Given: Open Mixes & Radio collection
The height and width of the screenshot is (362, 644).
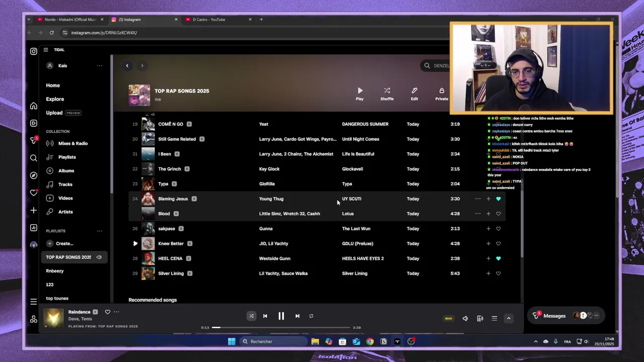Looking at the screenshot, I should tap(73, 143).
